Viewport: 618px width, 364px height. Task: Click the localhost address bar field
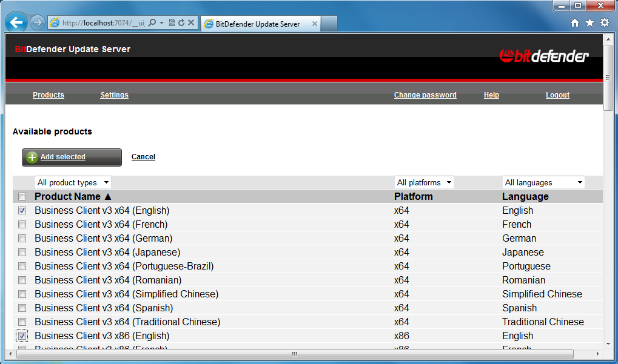[103, 23]
